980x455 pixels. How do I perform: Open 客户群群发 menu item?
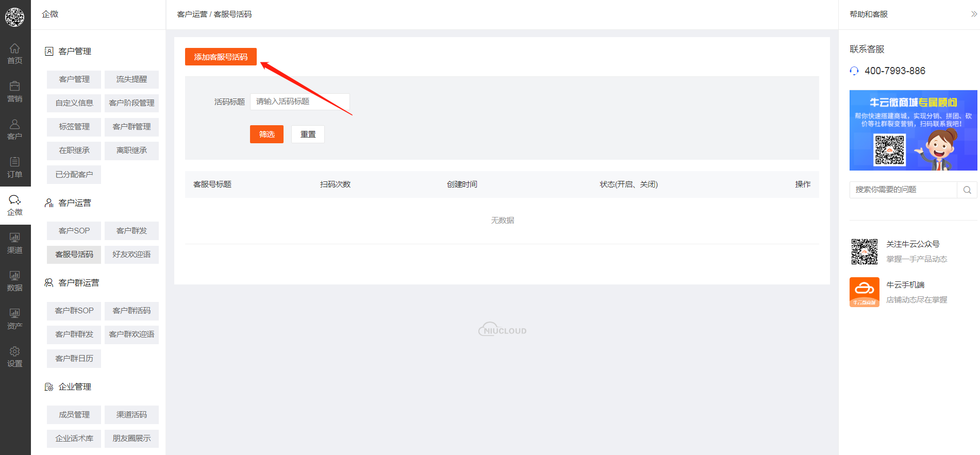click(x=74, y=334)
